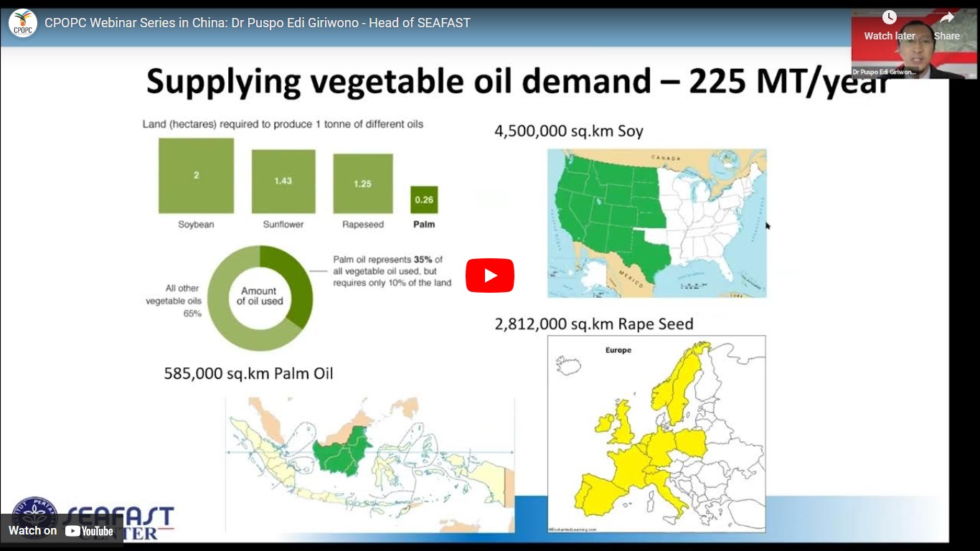Click the 'Sunflower' label under chart

coord(283,225)
